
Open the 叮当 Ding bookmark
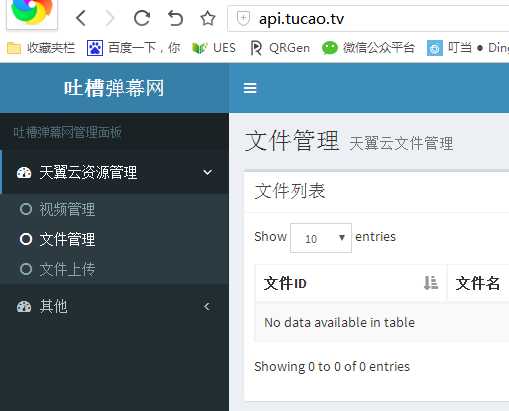[468, 48]
